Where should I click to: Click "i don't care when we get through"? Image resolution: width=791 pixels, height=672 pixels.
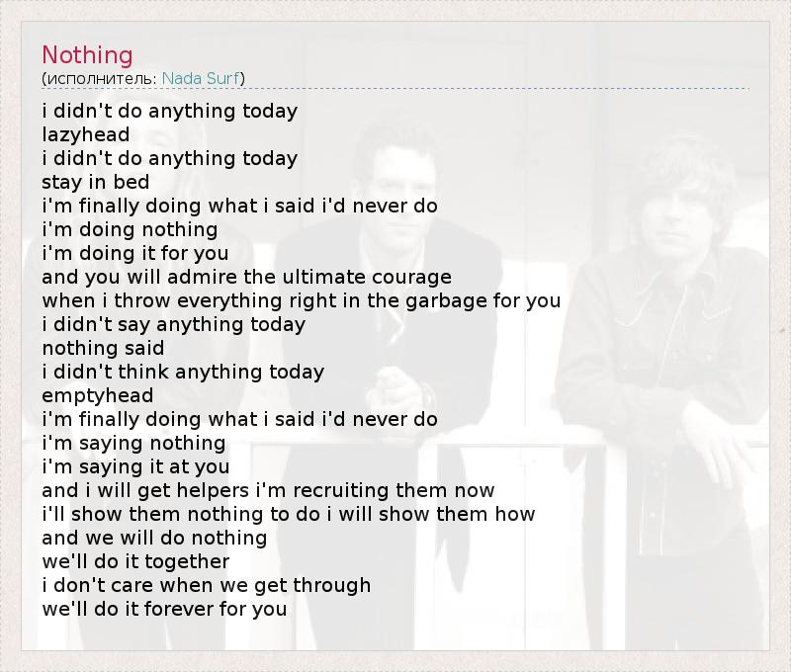point(207,585)
